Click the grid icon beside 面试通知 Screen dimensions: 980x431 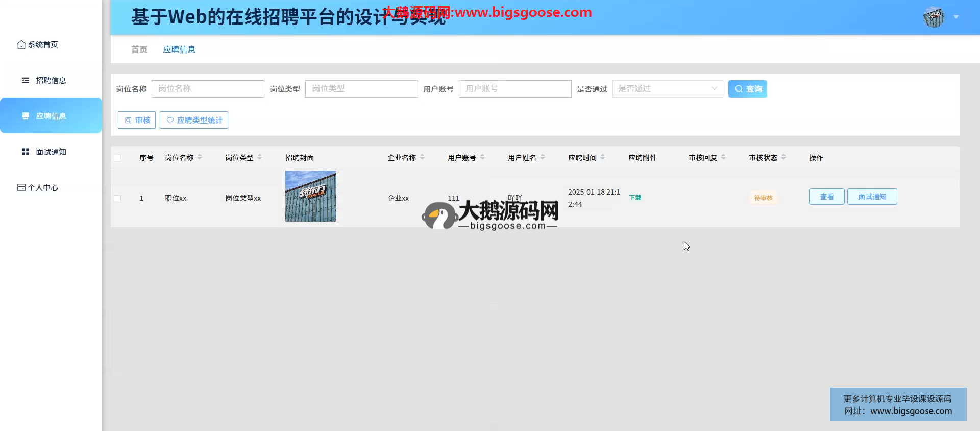(x=26, y=152)
